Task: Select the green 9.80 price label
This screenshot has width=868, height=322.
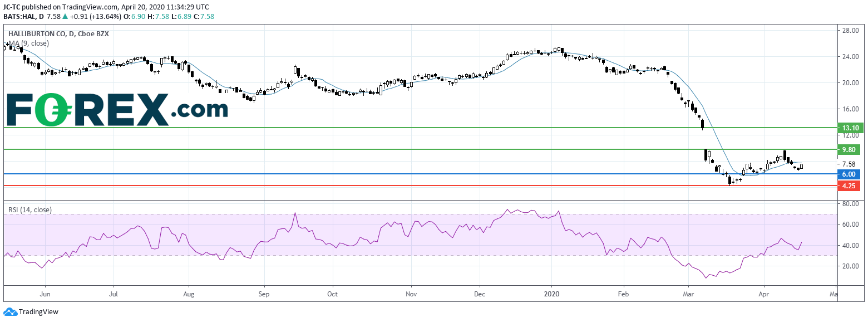Action: [849, 149]
